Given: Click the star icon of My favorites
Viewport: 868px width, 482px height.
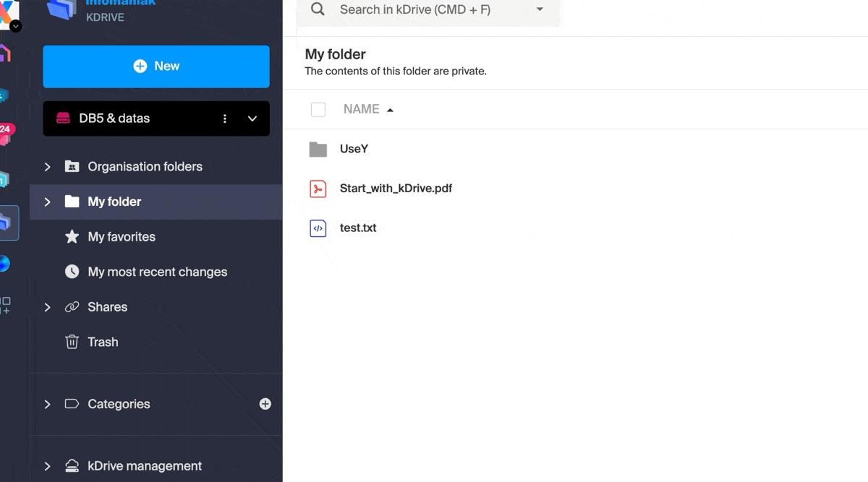Looking at the screenshot, I should (72, 236).
